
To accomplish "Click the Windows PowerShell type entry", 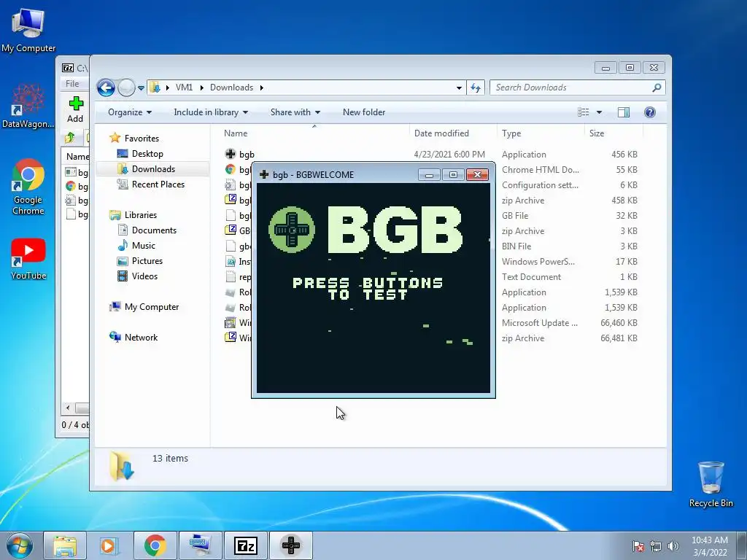I will click(538, 262).
